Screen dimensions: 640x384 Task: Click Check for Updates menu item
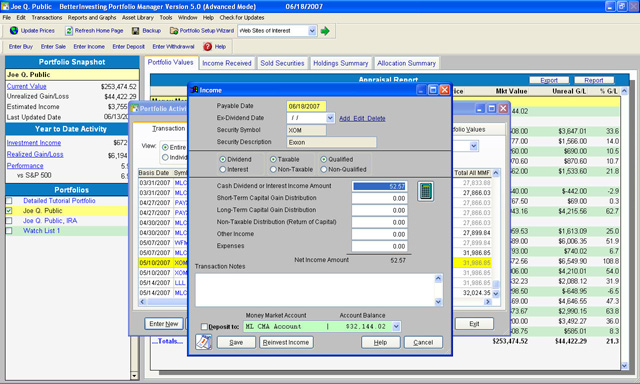pyautogui.click(x=242, y=18)
